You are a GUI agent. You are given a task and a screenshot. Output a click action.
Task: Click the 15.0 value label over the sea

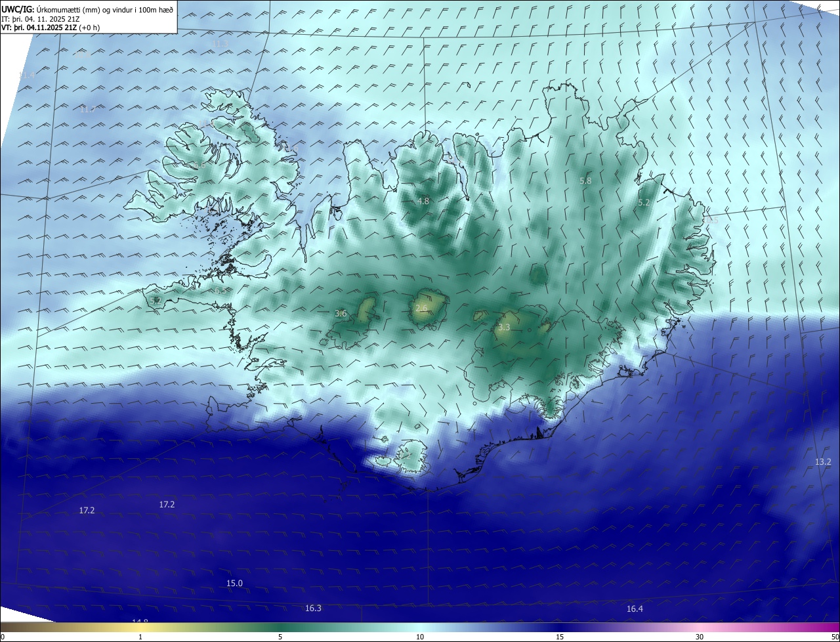tap(234, 583)
